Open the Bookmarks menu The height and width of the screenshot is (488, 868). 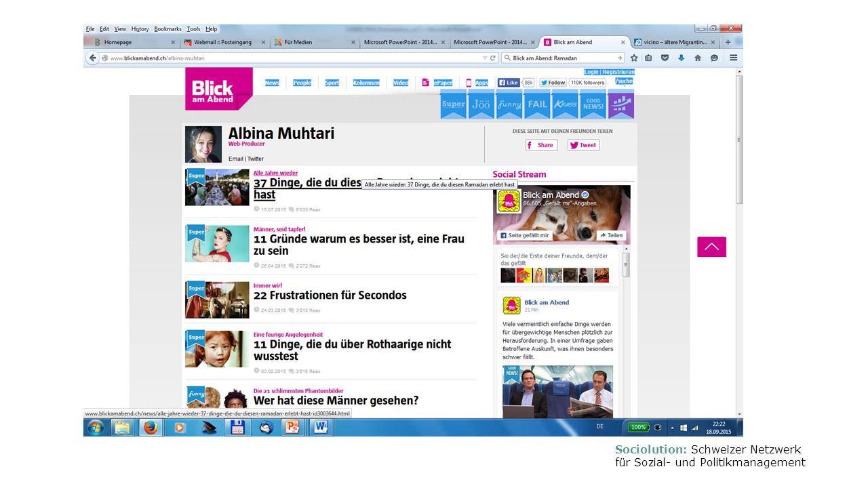click(167, 29)
